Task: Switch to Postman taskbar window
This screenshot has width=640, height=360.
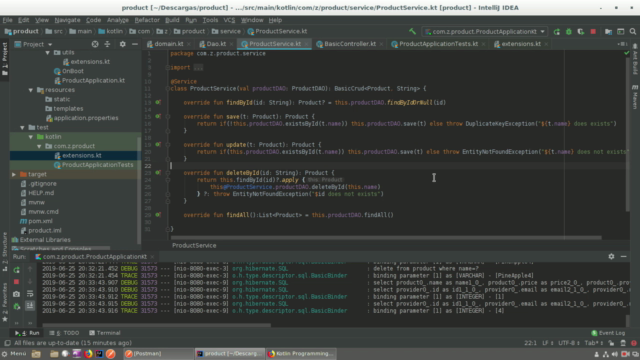Action: 158,353
